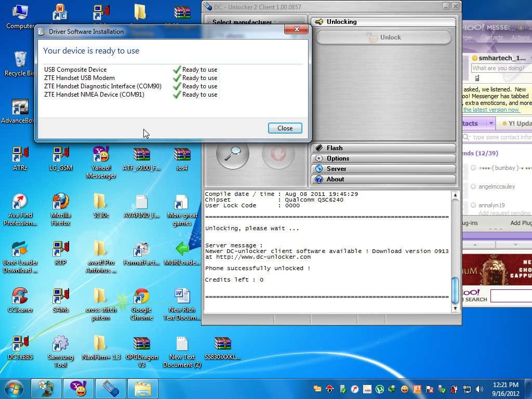
Task: Select the Boot-Loader Download shortcut
Action: tap(20, 257)
